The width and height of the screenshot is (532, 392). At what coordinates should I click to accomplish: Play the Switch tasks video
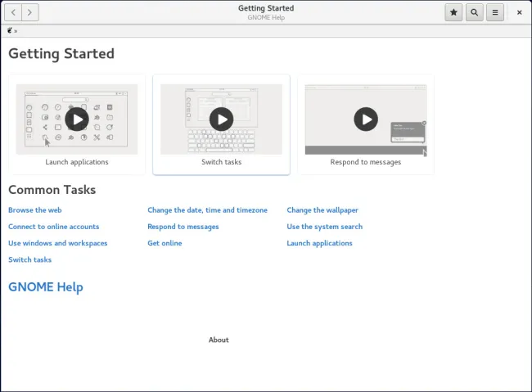tap(221, 119)
